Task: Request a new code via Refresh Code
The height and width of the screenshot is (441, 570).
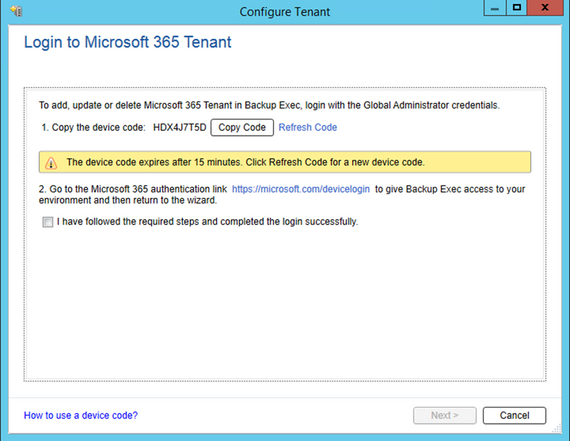Action: pyautogui.click(x=308, y=128)
